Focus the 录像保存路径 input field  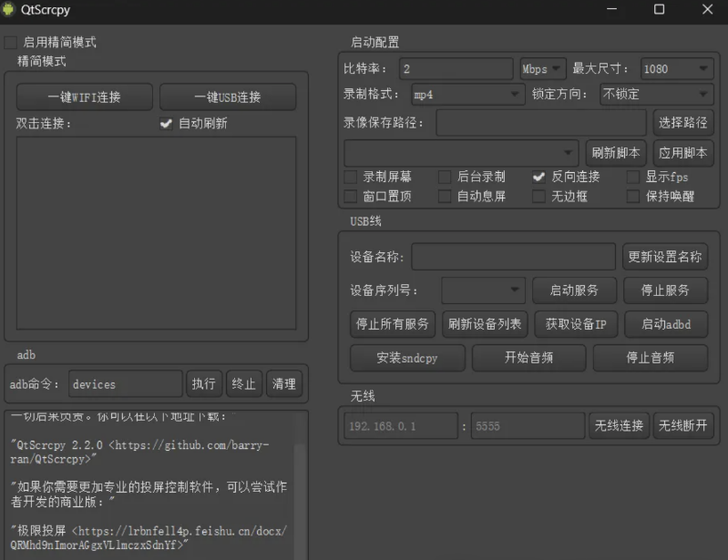point(541,123)
